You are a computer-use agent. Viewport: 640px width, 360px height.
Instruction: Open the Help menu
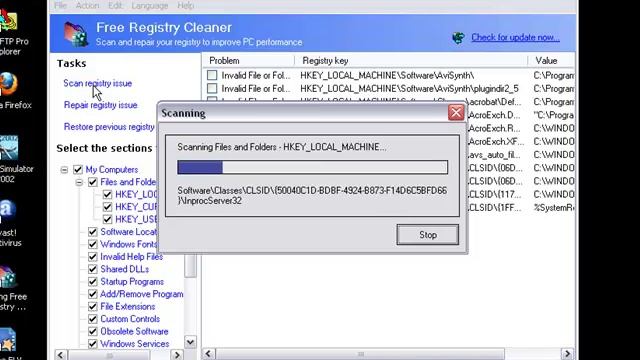pyautogui.click(x=185, y=5)
